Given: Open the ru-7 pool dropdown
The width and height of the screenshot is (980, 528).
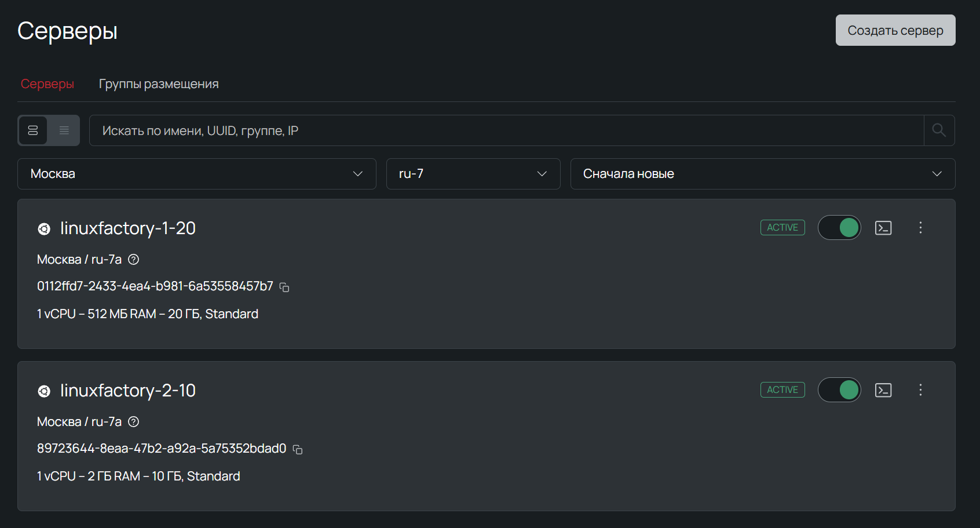Looking at the screenshot, I should [473, 174].
